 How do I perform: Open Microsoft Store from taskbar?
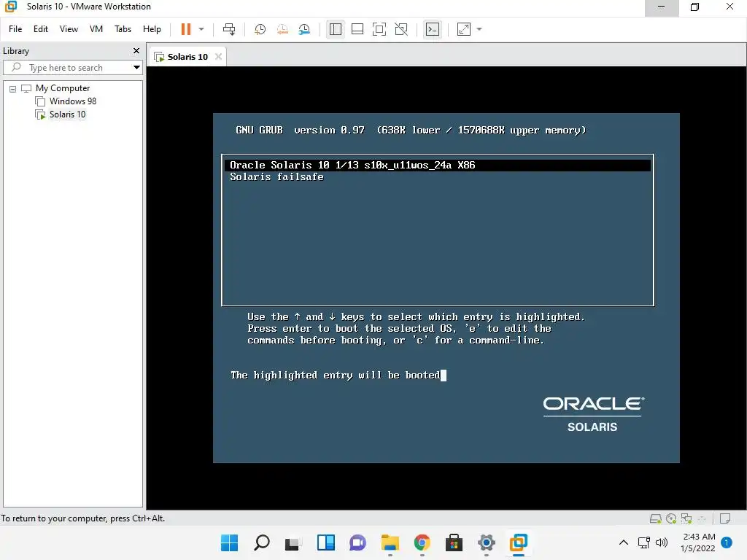tap(454, 542)
